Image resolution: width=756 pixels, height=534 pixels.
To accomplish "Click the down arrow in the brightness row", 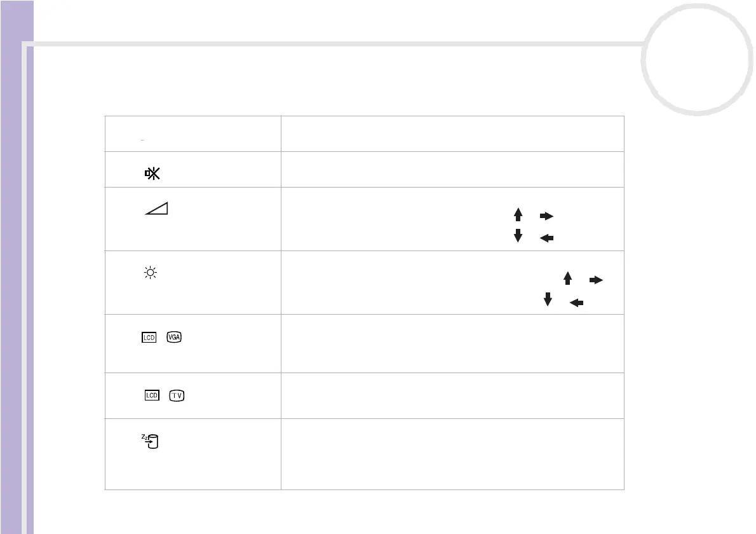I will (546, 299).
